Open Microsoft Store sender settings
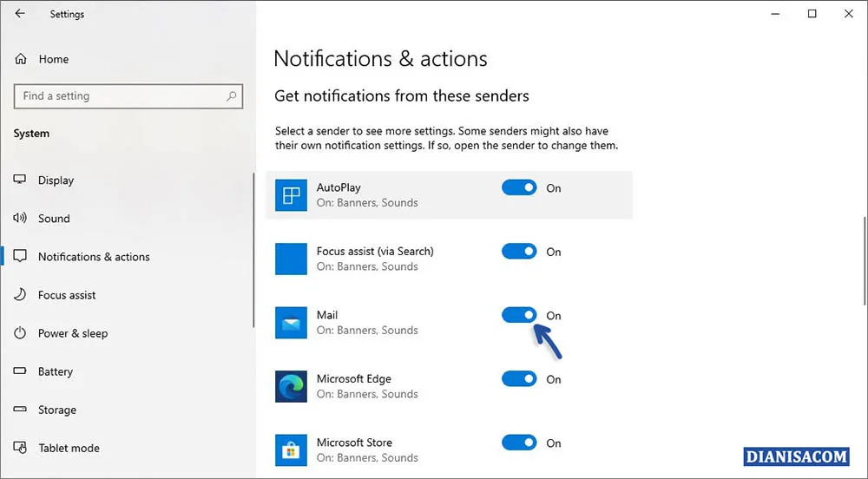 tap(354, 443)
